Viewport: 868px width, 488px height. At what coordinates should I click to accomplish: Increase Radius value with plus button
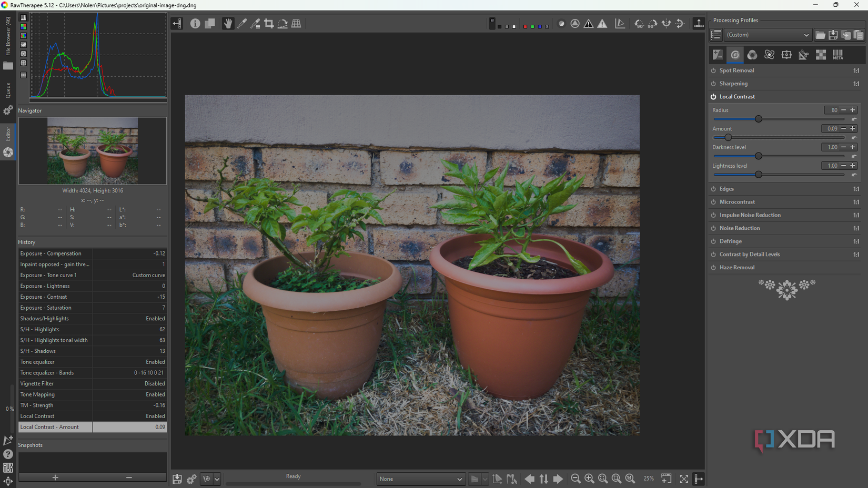point(853,110)
